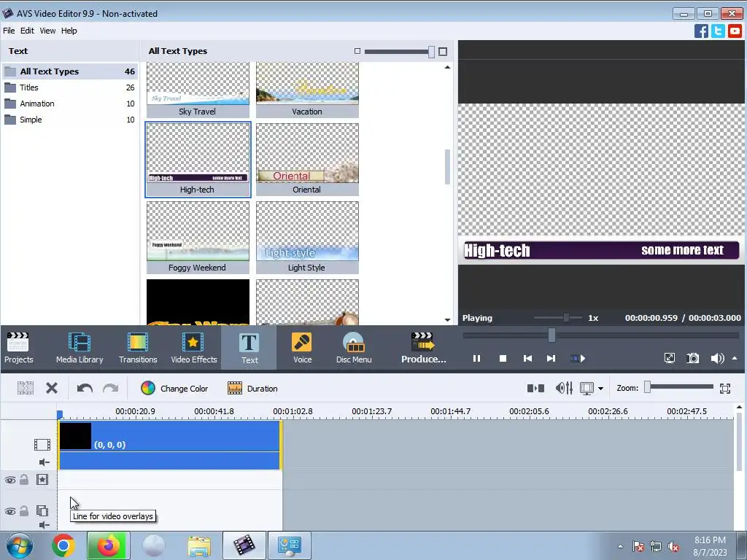The width and height of the screenshot is (747, 560).
Task: Undo the last action
Action: tap(85, 388)
